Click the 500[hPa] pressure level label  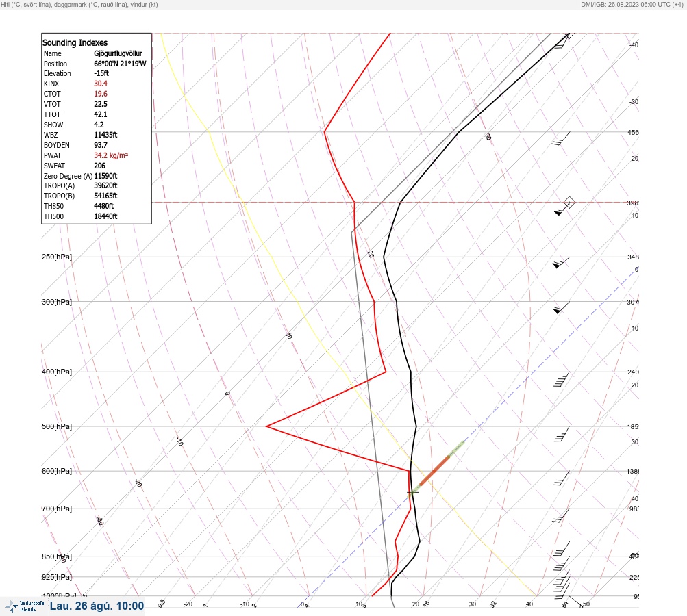click(x=57, y=426)
